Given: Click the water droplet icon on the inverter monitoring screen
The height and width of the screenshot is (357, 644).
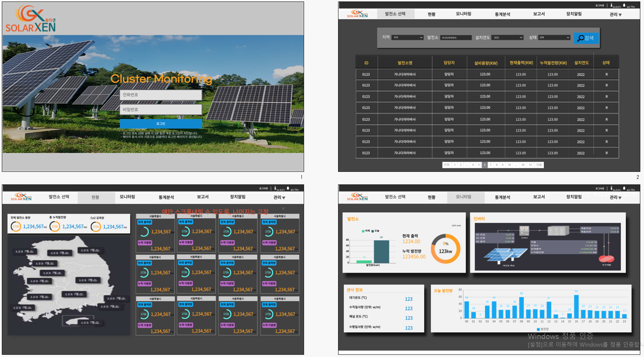Looking at the screenshot, I should point(624,188).
